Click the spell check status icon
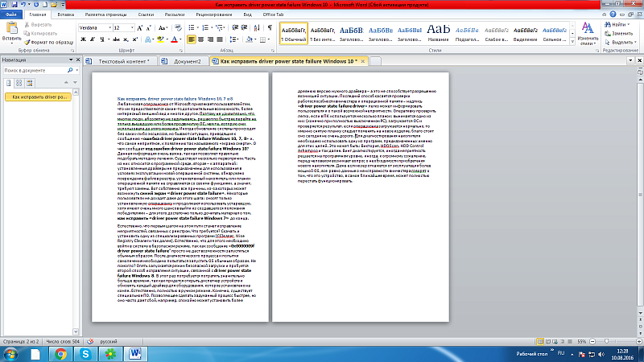 [x=90, y=341]
